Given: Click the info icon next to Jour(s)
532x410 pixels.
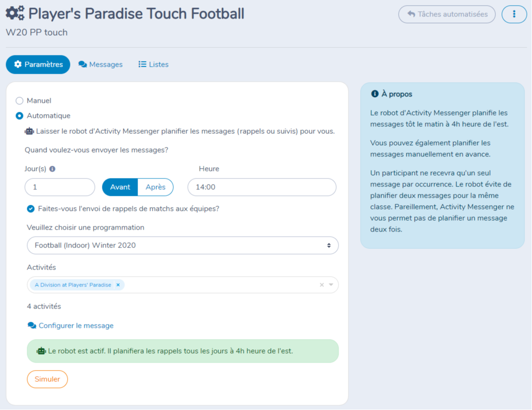Looking at the screenshot, I should 52,169.
